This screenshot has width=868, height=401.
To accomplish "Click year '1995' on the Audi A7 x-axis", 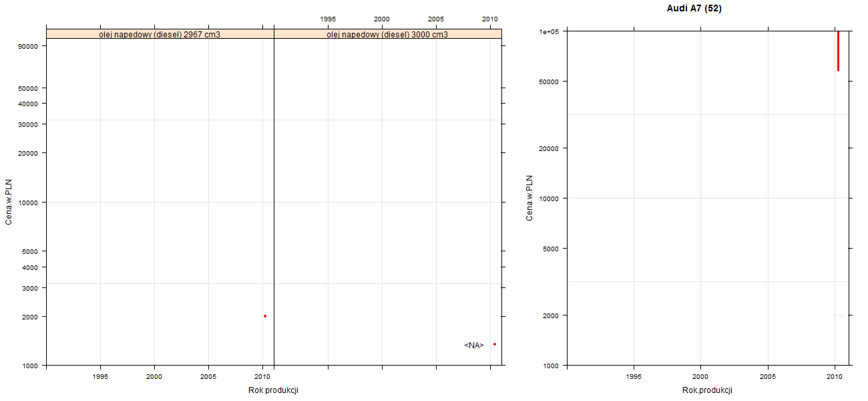I will (x=634, y=377).
